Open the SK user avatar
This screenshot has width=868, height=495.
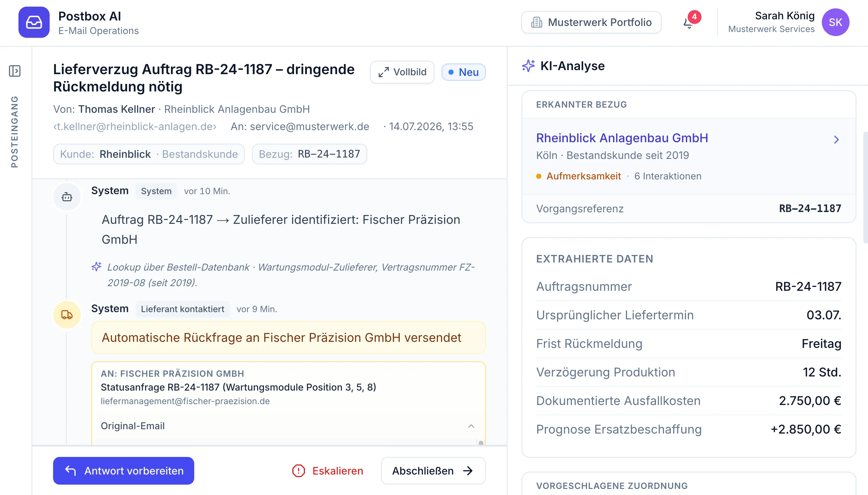(x=835, y=22)
